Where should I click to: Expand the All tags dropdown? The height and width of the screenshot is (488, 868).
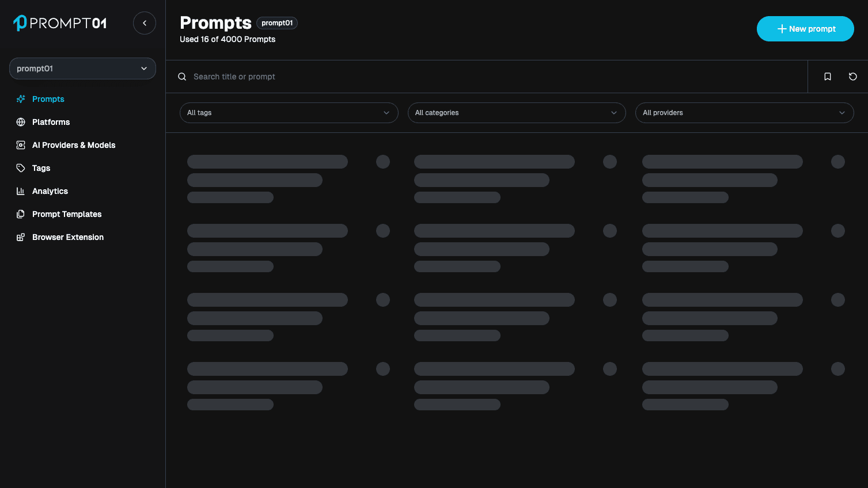(x=289, y=113)
